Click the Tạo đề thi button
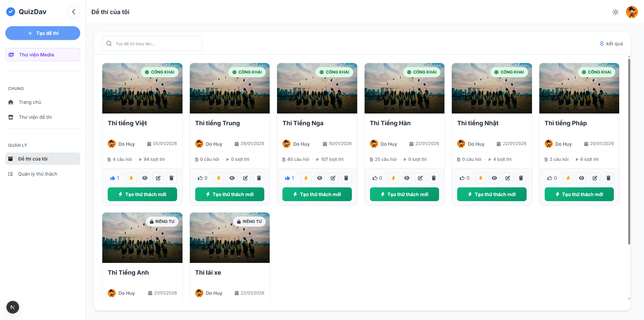 pos(43,33)
